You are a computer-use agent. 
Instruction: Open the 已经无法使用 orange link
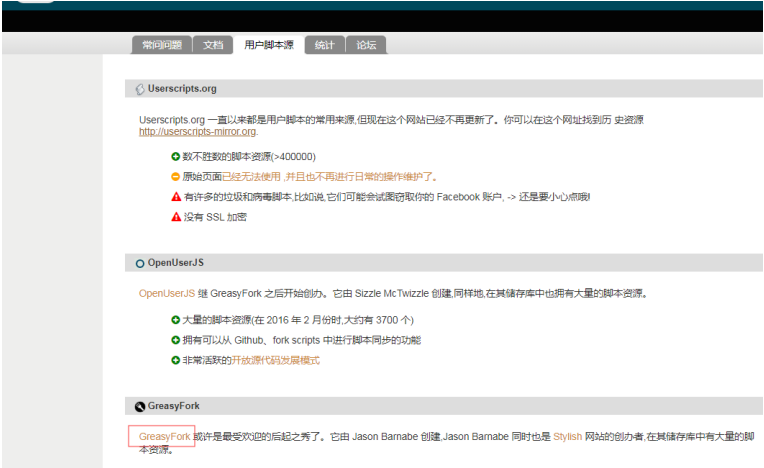tap(329, 176)
